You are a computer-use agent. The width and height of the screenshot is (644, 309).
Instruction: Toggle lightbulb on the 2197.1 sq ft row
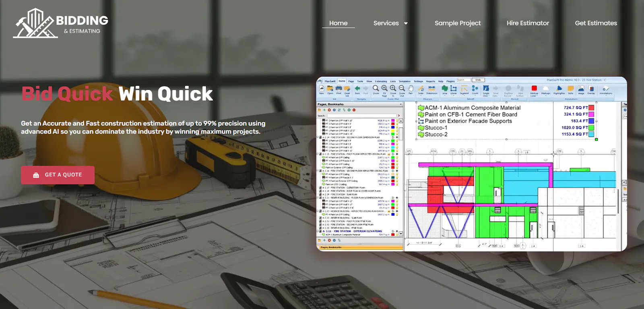click(x=397, y=158)
